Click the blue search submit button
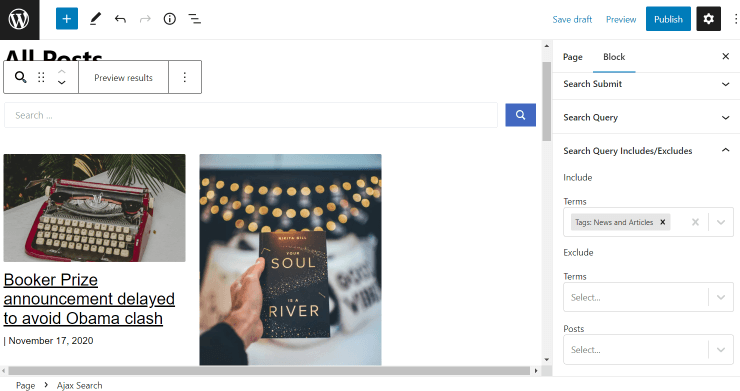740x391 pixels. (x=520, y=115)
